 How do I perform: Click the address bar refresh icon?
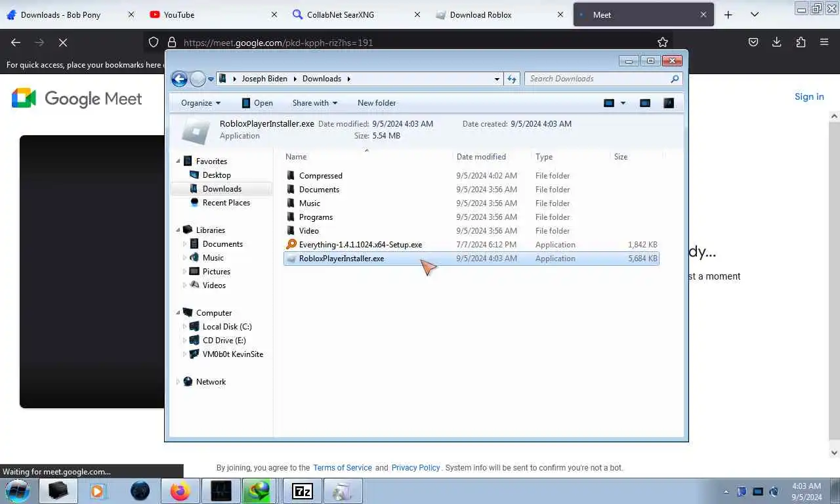point(513,79)
